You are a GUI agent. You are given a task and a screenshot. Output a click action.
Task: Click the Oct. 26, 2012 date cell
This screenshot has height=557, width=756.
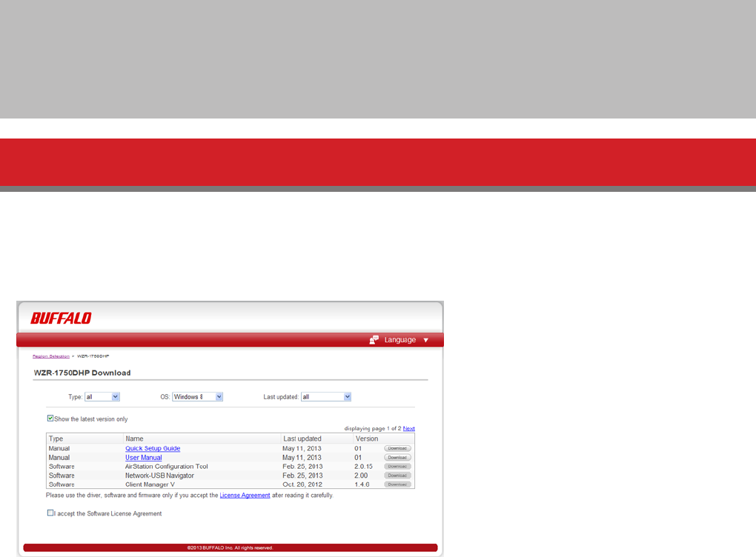pos(302,484)
